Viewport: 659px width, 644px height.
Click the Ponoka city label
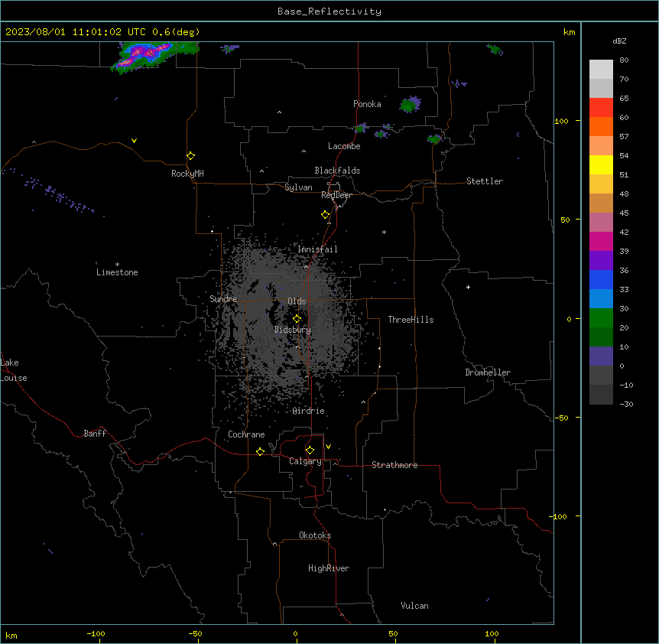pyautogui.click(x=367, y=104)
